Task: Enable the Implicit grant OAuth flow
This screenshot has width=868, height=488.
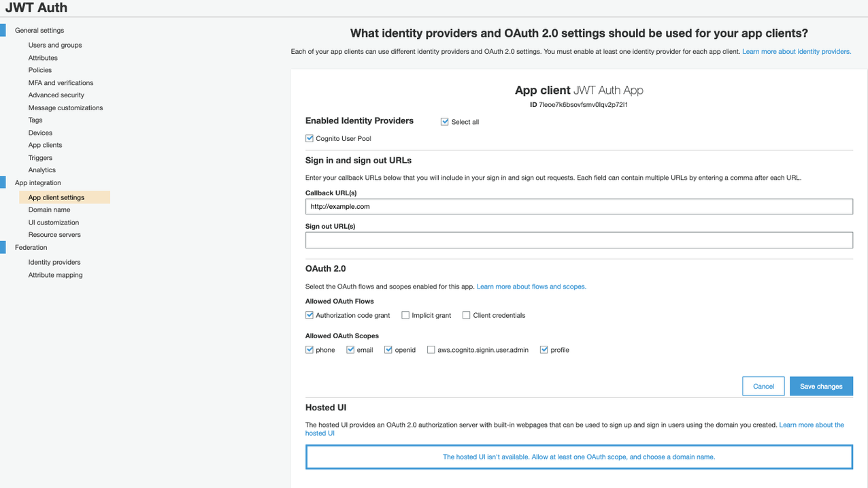Action: coord(405,314)
